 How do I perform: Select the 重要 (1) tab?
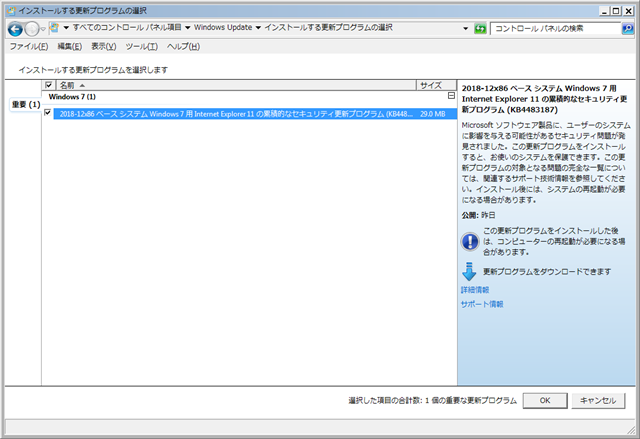coord(25,104)
